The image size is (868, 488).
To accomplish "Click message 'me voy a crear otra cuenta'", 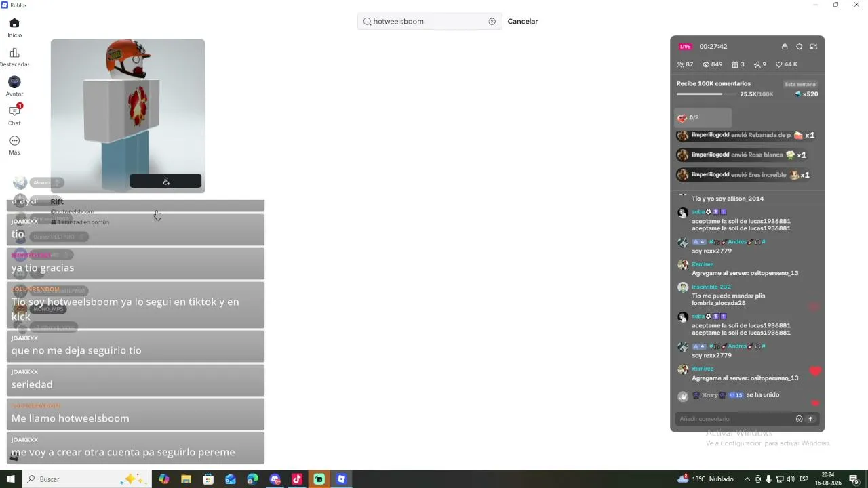I will click(136, 448).
